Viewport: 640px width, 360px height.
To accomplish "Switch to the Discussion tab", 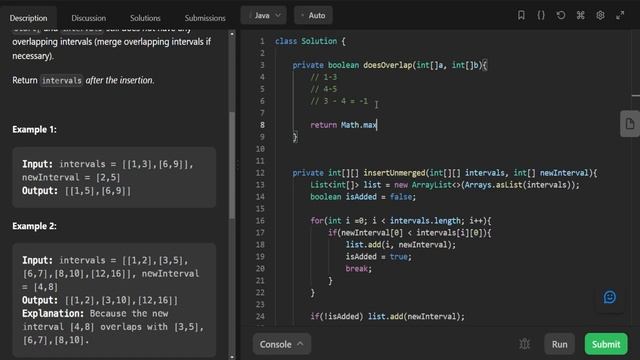I will (x=89, y=18).
